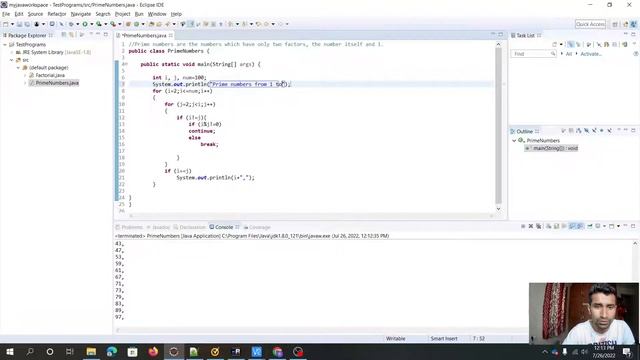Open the Refactor menu
The image size is (640, 360).
(57, 14)
